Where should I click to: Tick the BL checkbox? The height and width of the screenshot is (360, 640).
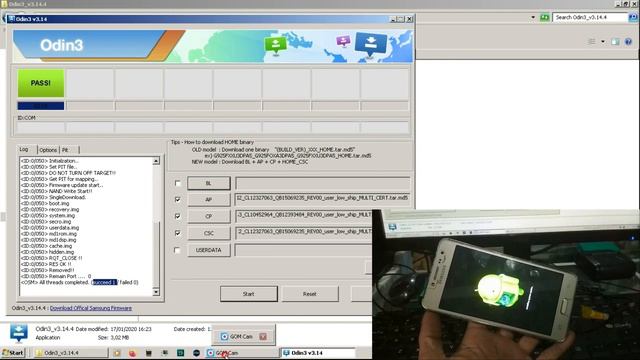(177, 183)
